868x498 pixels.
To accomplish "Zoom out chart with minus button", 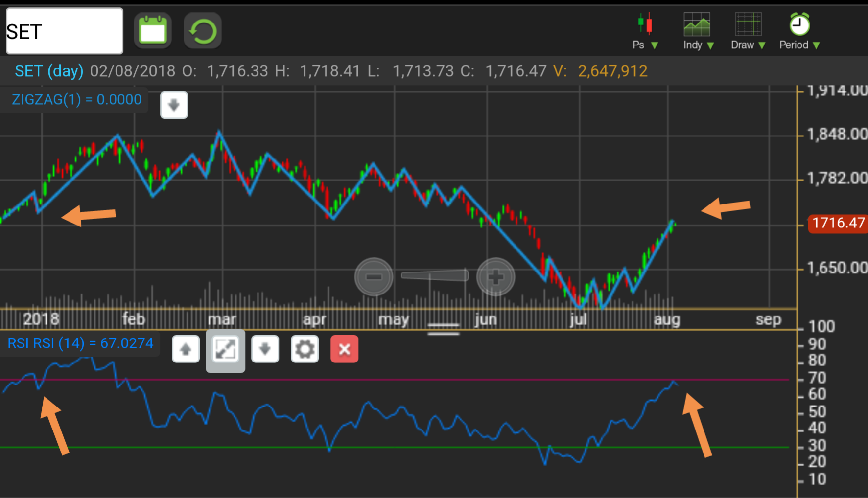I will (374, 277).
